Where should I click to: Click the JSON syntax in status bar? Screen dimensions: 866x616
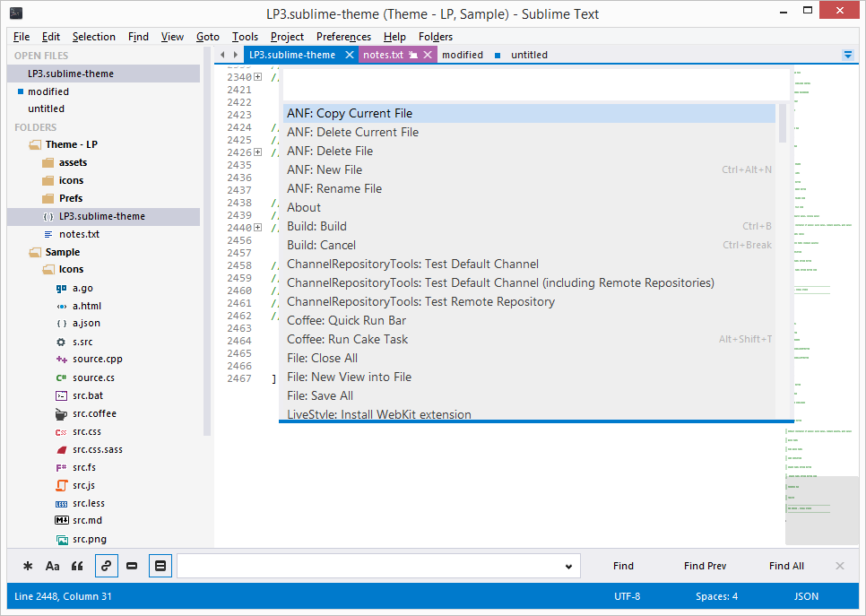point(806,596)
